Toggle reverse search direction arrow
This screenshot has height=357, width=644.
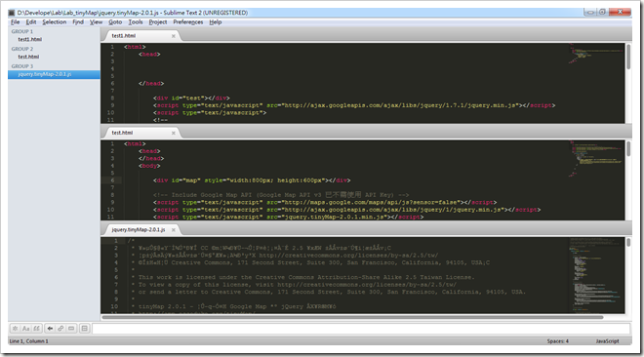click(50, 329)
